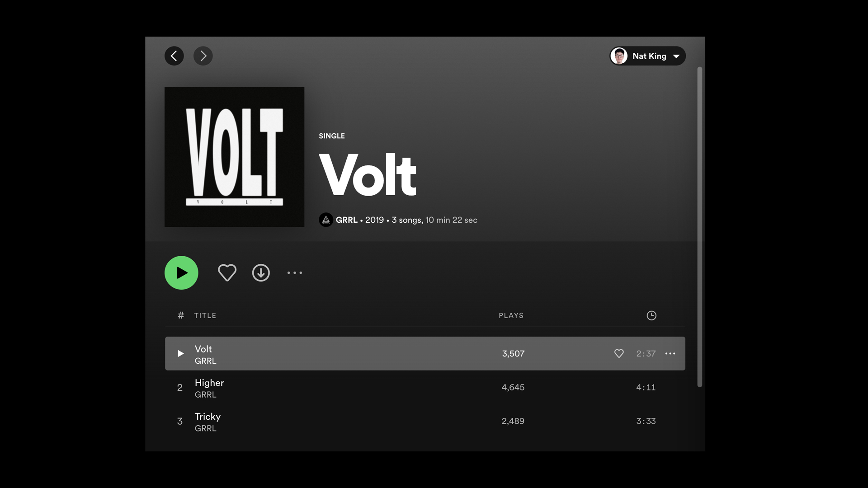This screenshot has height=488, width=868.
Task: Play the Volt single with the green button
Action: [181, 273]
